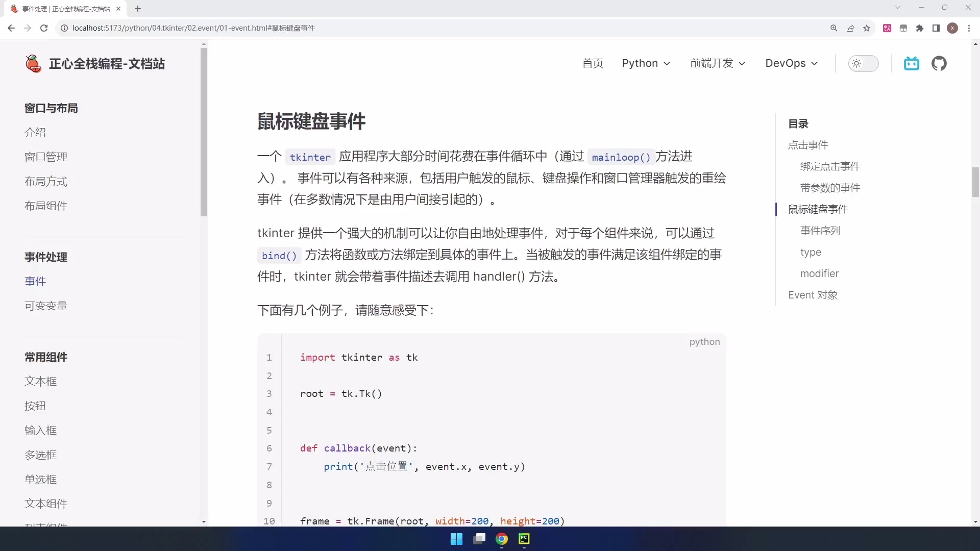
Task: Reload the current page
Action: pyautogui.click(x=44, y=28)
